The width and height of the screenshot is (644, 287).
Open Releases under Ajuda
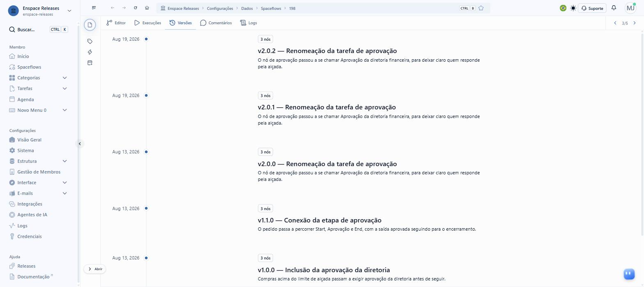[26, 266]
